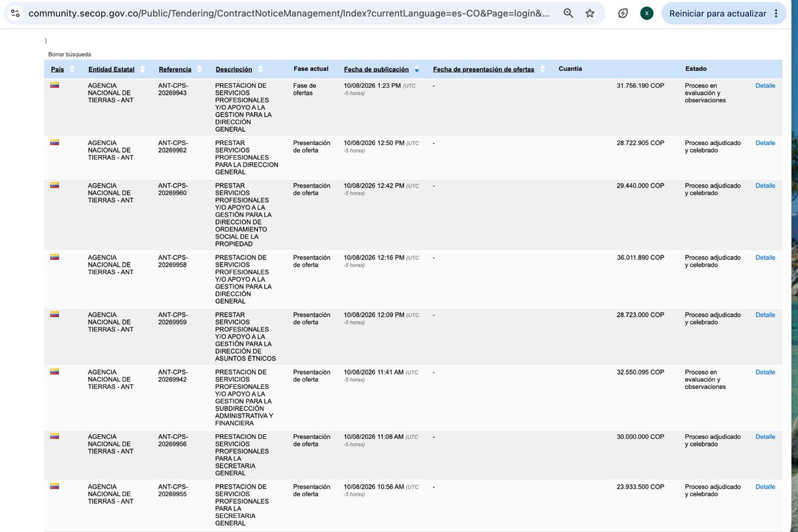This screenshot has height=532, width=798.
Task: Click the amount 28.722.905 COP
Action: [x=640, y=142]
